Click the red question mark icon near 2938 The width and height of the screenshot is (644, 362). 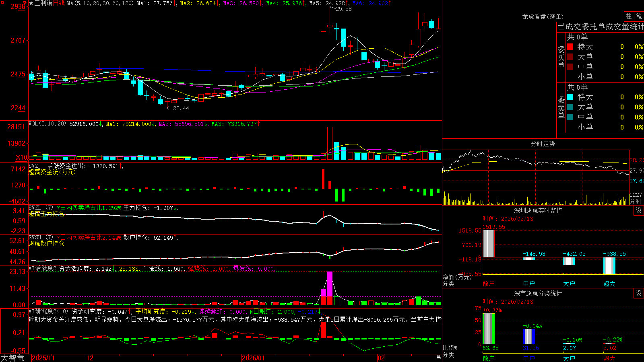[x=25, y=3]
